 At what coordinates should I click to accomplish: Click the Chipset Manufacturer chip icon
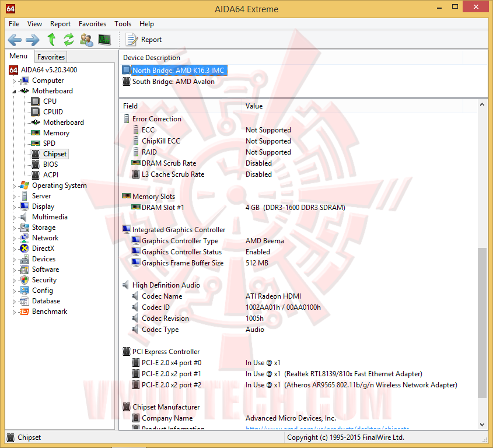(127, 407)
